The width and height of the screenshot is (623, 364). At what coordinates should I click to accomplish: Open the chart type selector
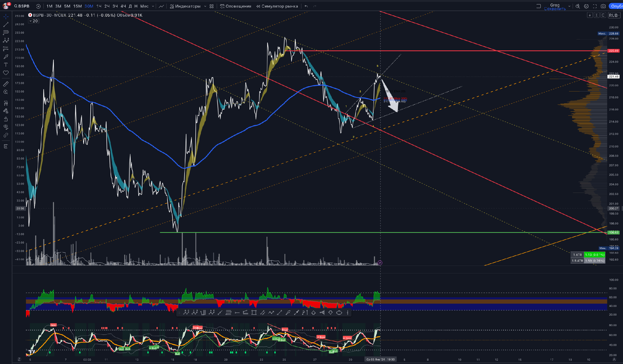pos(161,6)
